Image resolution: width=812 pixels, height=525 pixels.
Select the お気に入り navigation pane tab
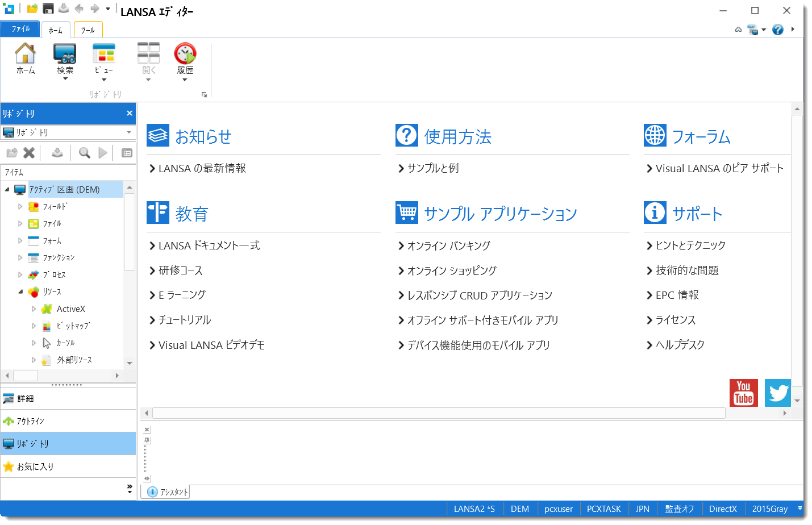click(x=68, y=466)
